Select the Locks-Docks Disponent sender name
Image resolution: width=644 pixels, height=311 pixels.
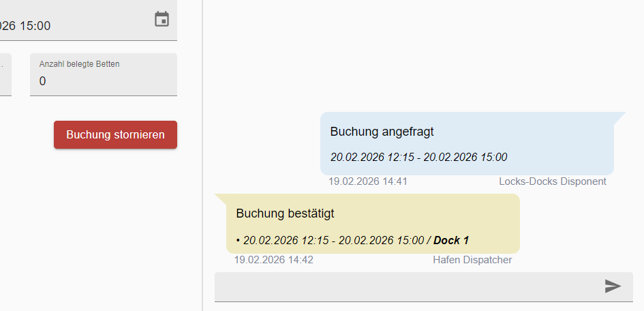[x=553, y=181]
